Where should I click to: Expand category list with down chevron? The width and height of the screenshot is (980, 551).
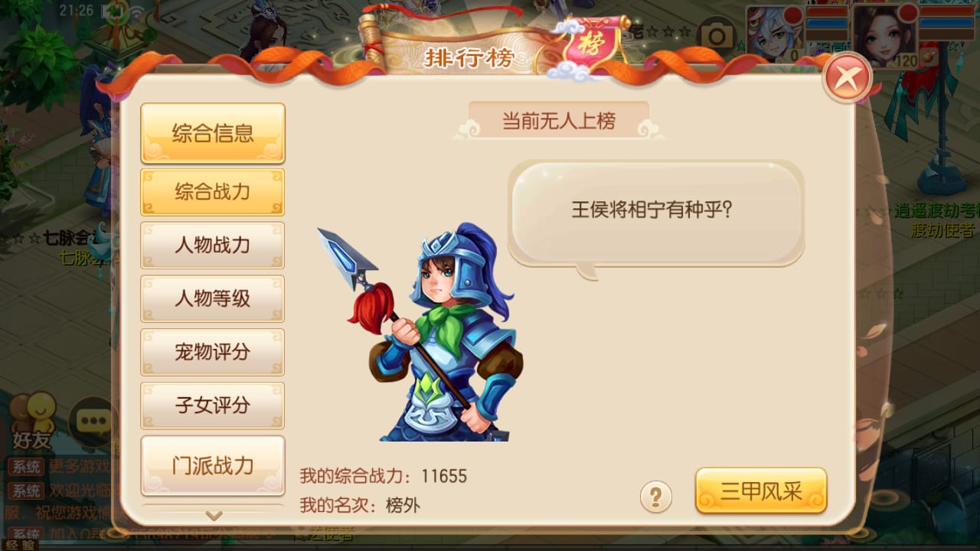coord(214,516)
